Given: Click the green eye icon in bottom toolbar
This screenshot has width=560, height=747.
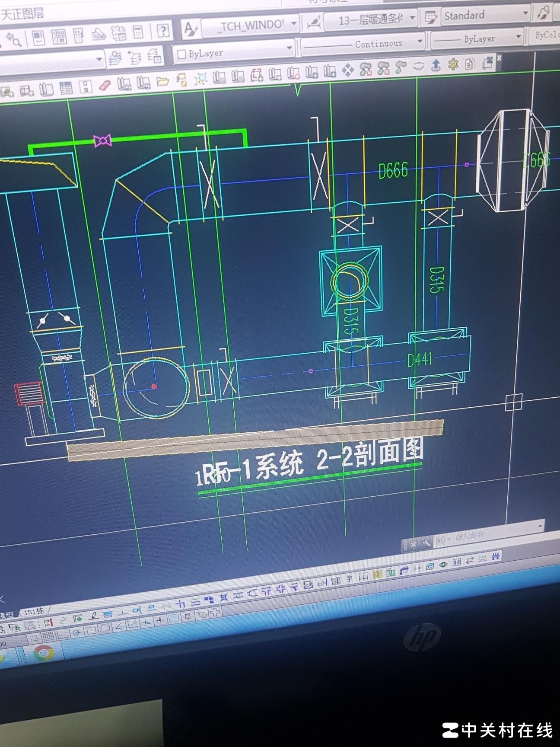Looking at the screenshot, I should pyautogui.click(x=443, y=565).
